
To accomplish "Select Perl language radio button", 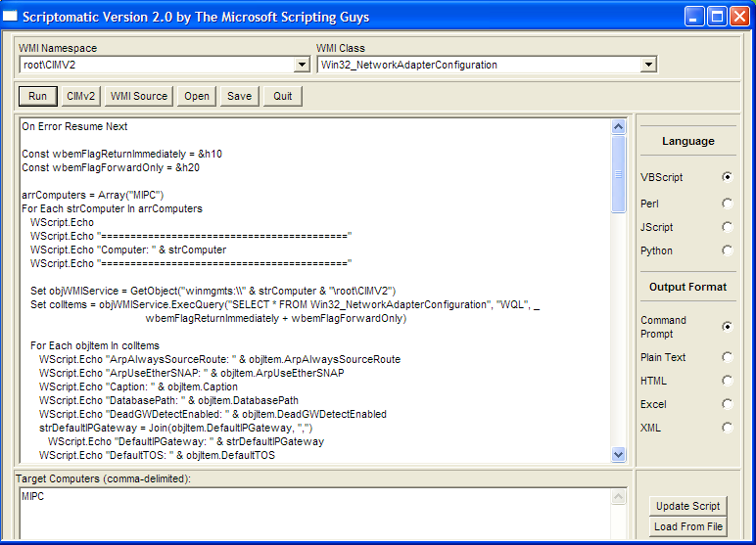I will pos(727,204).
